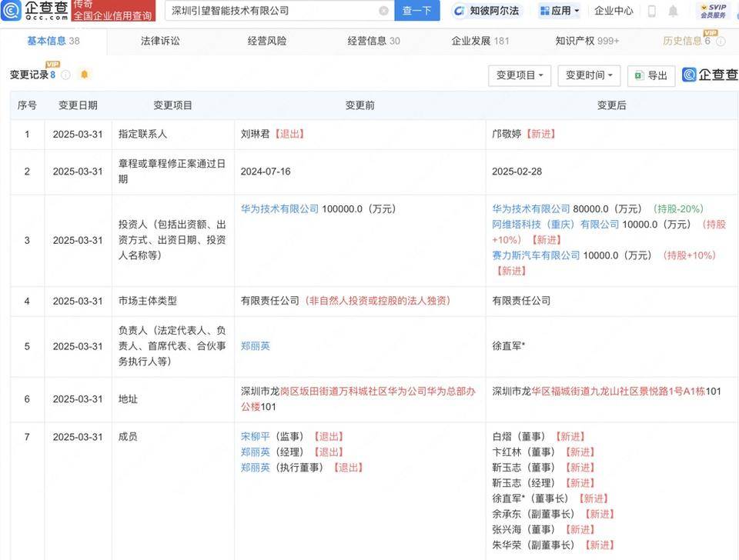
Task: Open 企业中心 menu
Action: click(614, 11)
